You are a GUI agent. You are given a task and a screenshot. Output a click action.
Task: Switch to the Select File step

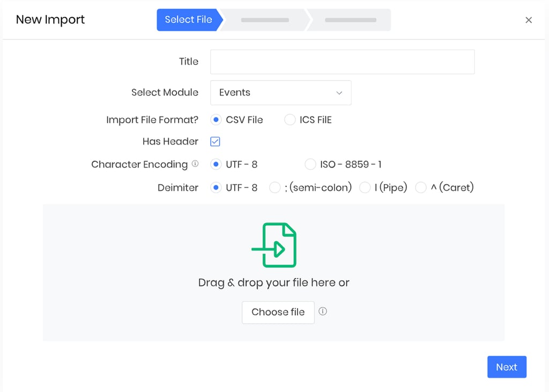coord(188,19)
